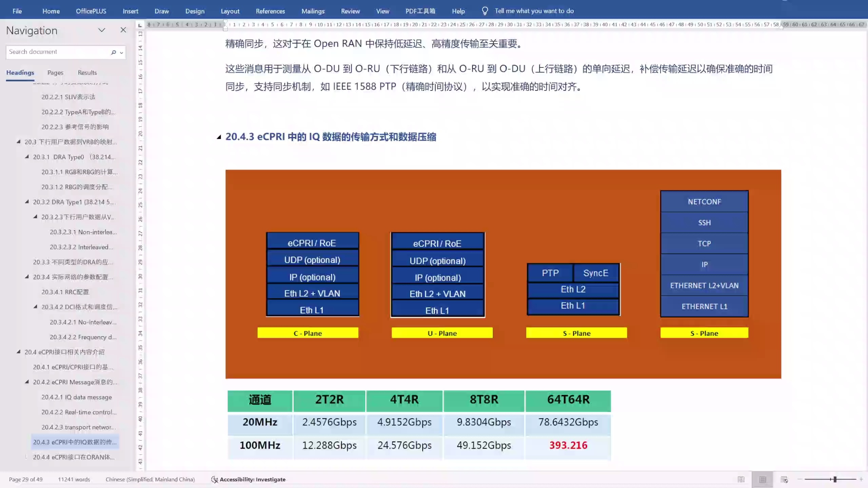The image size is (868, 488).
Task: Open the Tell me lightbulb search
Action: [x=485, y=11]
